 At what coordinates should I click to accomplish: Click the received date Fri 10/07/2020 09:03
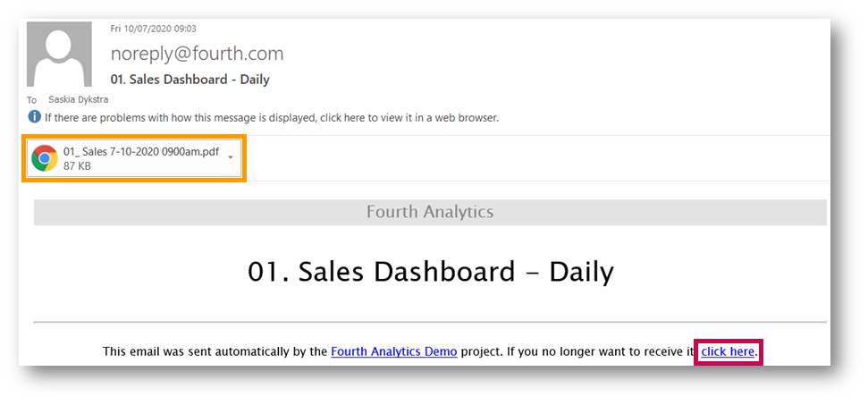[154, 29]
